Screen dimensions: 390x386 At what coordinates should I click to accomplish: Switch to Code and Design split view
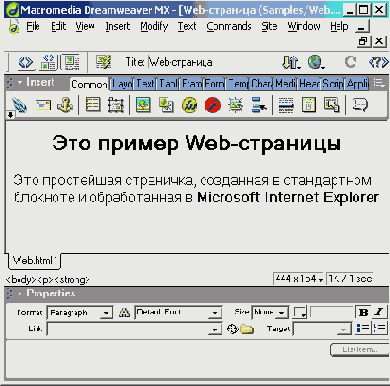point(48,62)
